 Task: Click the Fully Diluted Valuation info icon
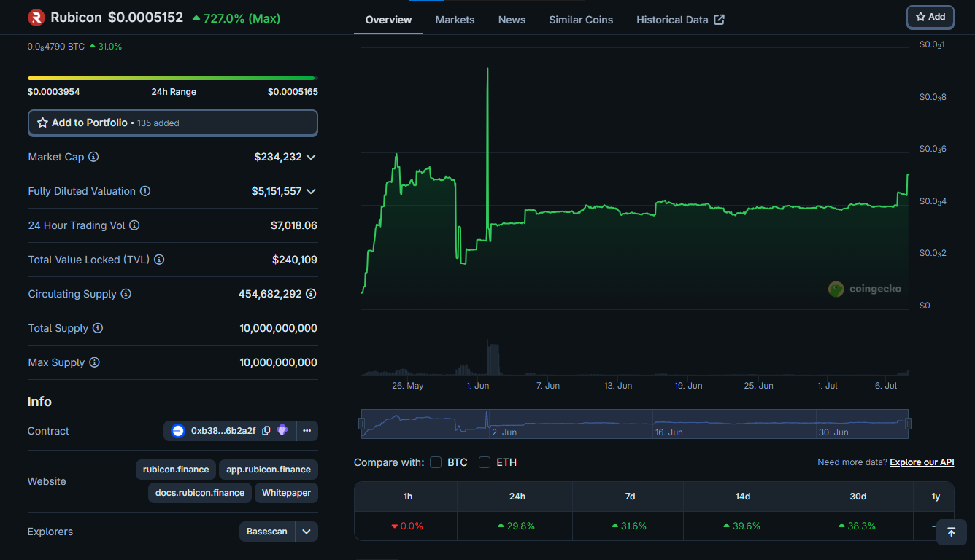tap(145, 191)
